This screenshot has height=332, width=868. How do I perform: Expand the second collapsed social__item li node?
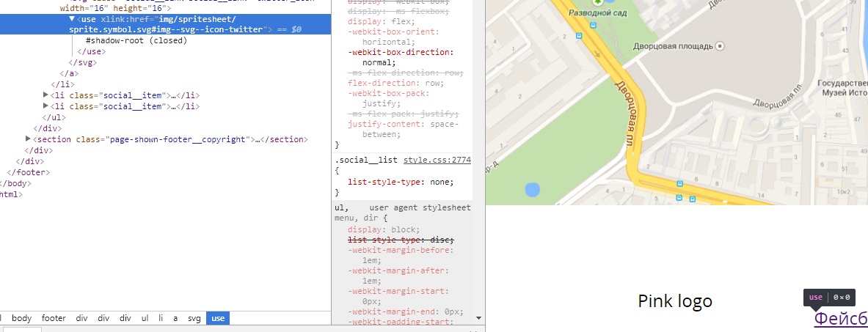tap(47, 106)
